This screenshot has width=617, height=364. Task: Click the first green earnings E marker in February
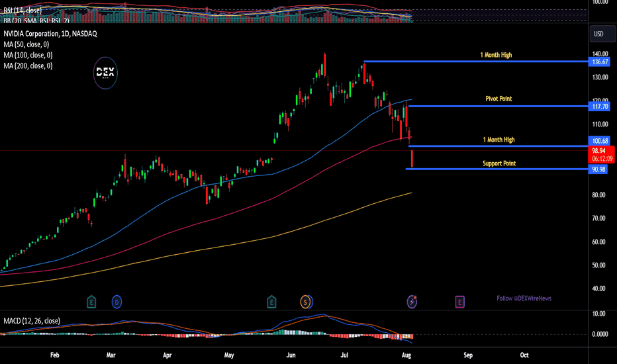[91, 302]
